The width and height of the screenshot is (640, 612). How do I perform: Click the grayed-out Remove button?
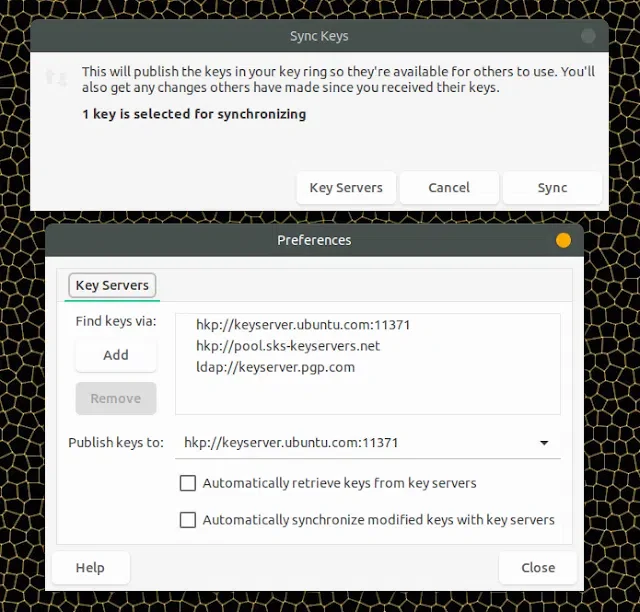(x=116, y=398)
